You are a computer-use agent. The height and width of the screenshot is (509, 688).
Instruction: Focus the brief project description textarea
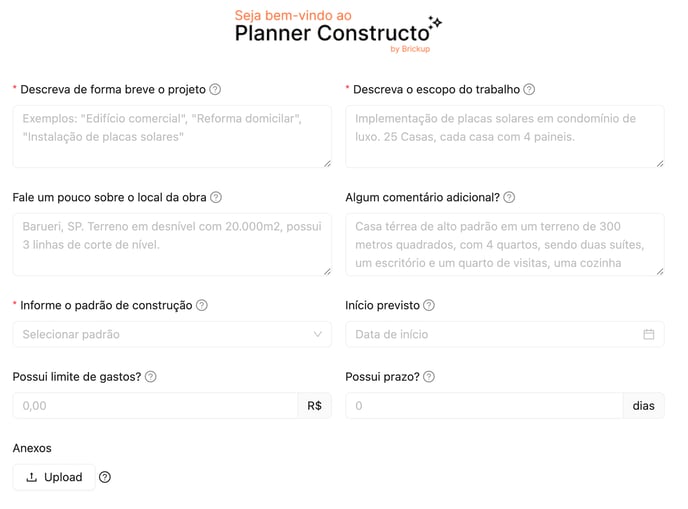click(x=172, y=136)
